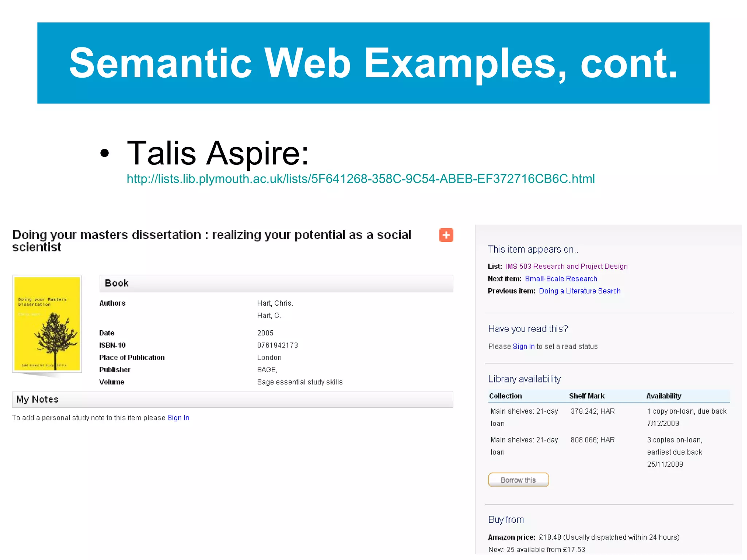This screenshot has width=747, height=560.
Task: Open IMS 503 Research and Project Design list
Action: coord(566,267)
